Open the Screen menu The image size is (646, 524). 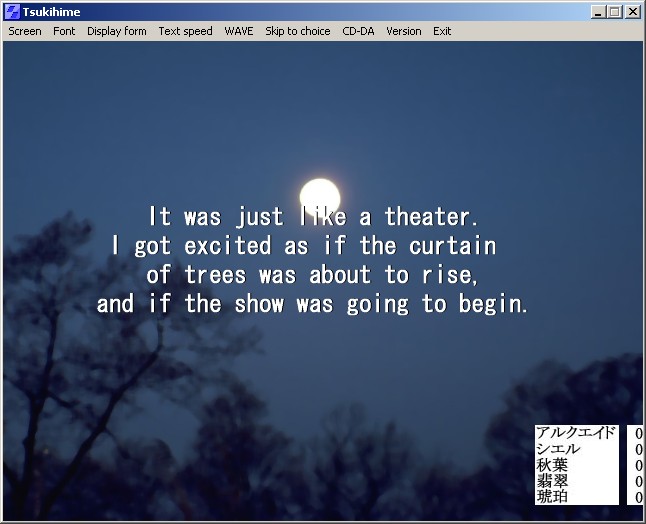pos(25,31)
